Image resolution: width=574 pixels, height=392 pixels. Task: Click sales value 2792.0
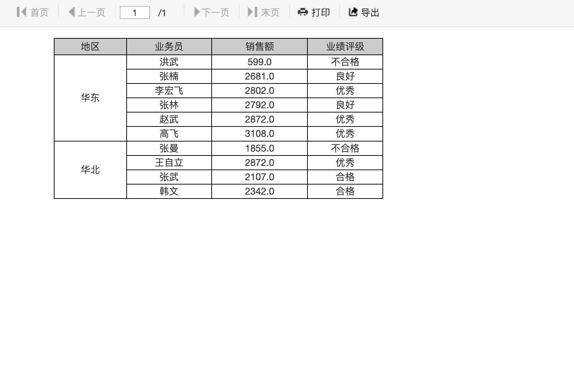coord(259,105)
